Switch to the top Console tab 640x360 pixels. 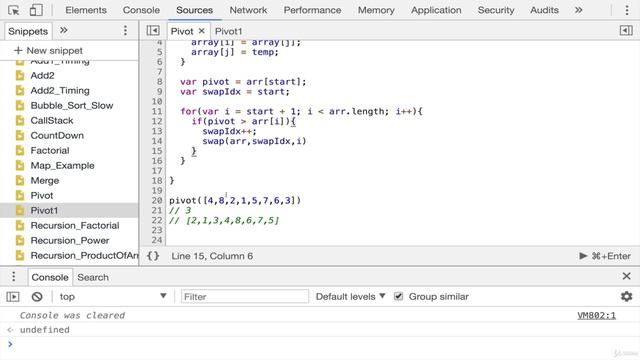pyautogui.click(x=141, y=10)
